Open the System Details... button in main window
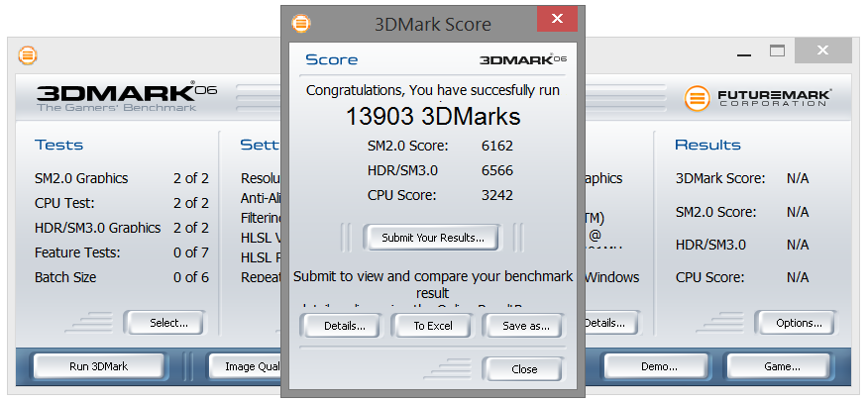This screenshot has height=402, width=868. coord(610,323)
